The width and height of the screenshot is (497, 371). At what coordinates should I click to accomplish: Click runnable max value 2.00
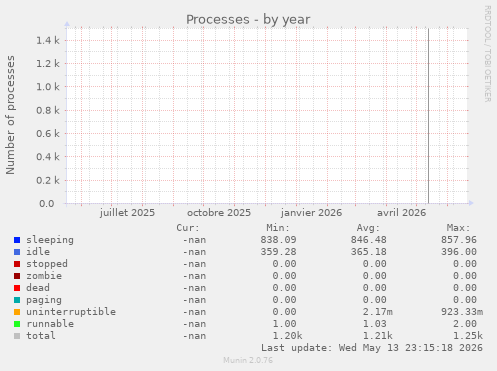click(465, 324)
